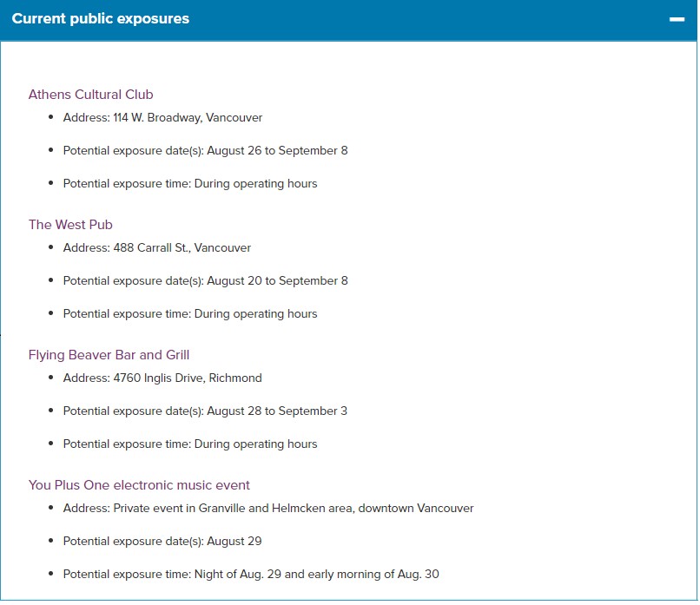Click the 4760 Inglis Drive address line

[162, 378]
